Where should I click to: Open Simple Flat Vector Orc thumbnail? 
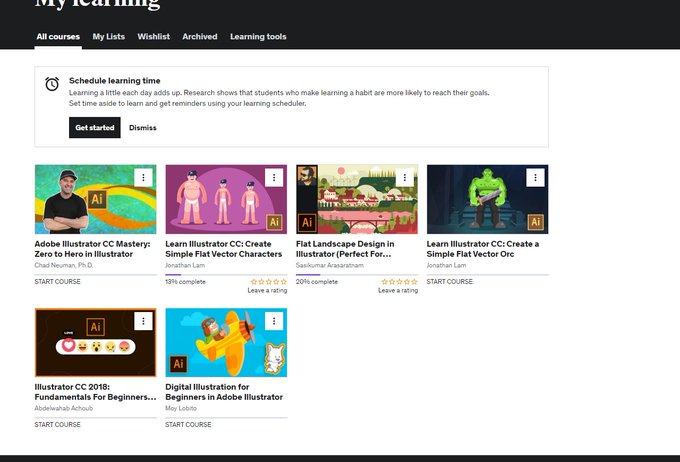pyautogui.click(x=487, y=199)
